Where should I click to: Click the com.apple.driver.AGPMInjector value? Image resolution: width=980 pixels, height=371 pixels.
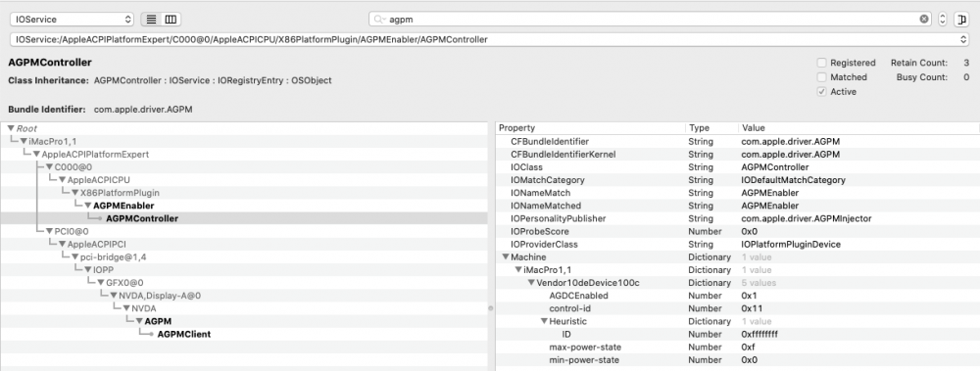click(807, 218)
